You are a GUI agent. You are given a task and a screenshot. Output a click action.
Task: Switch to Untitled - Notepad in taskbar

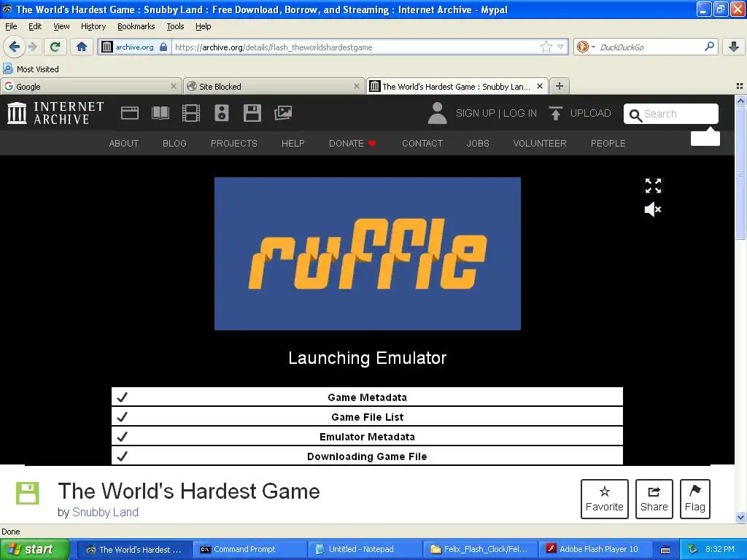[365, 549]
